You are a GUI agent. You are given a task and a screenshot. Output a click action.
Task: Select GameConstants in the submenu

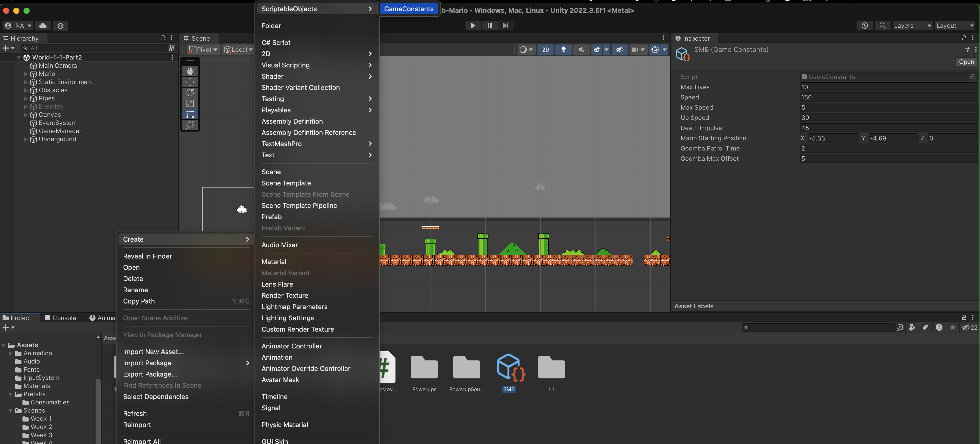tap(409, 9)
